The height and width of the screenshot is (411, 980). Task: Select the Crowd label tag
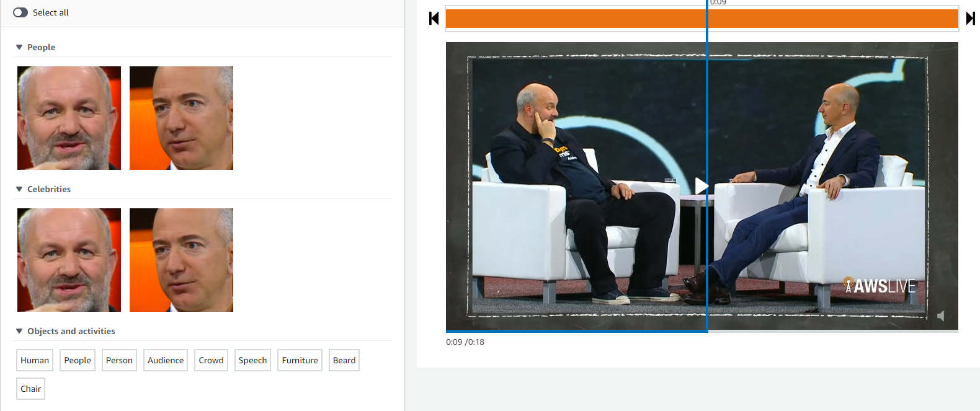point(211,360)
